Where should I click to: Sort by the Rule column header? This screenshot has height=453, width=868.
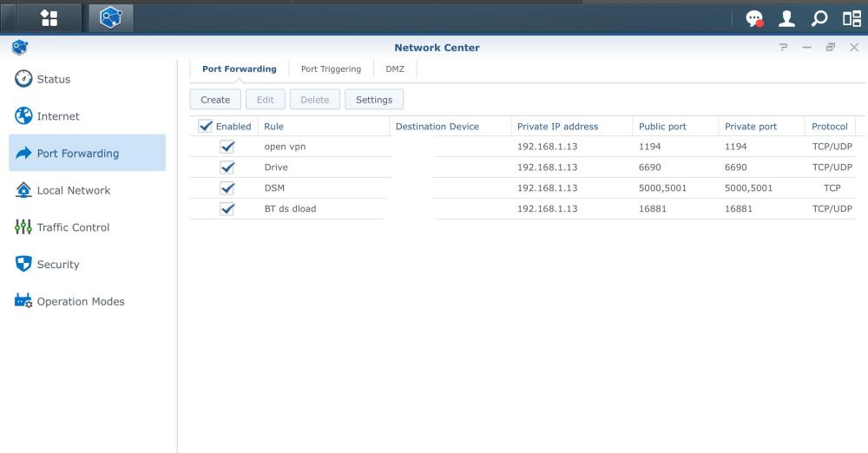(324, 126)
